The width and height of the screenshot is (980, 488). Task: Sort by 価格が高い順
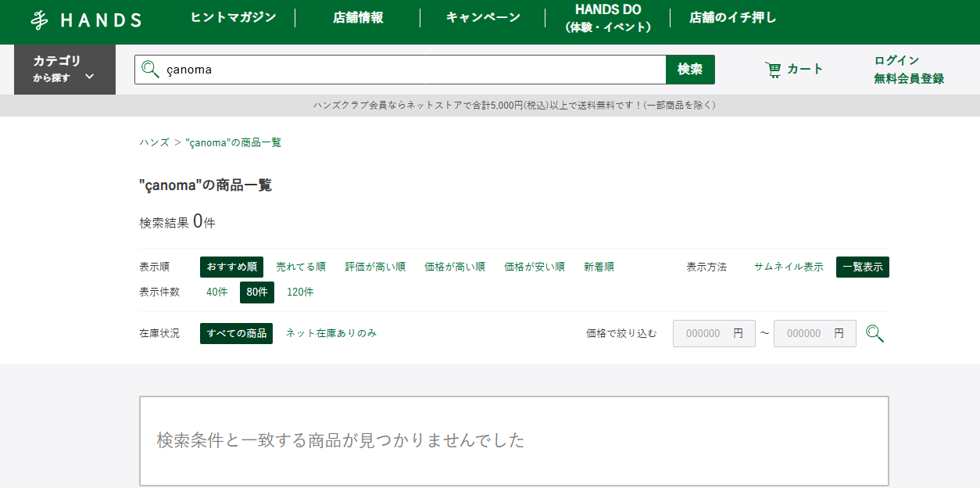[x=455, y=267]
